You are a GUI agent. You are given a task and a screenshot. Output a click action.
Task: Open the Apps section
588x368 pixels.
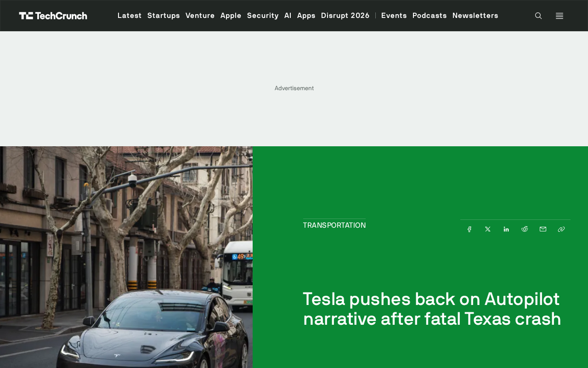point(306,16)
